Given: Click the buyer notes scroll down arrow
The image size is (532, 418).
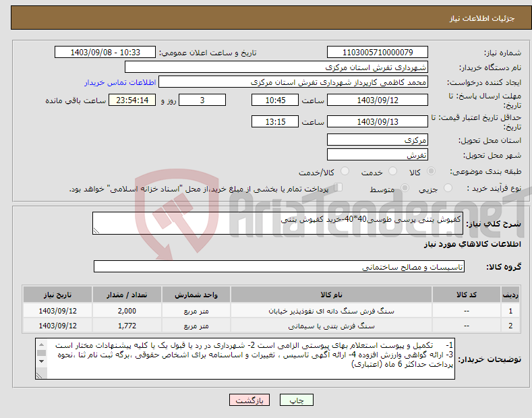Looking at the screenshot, I should 41,361.
